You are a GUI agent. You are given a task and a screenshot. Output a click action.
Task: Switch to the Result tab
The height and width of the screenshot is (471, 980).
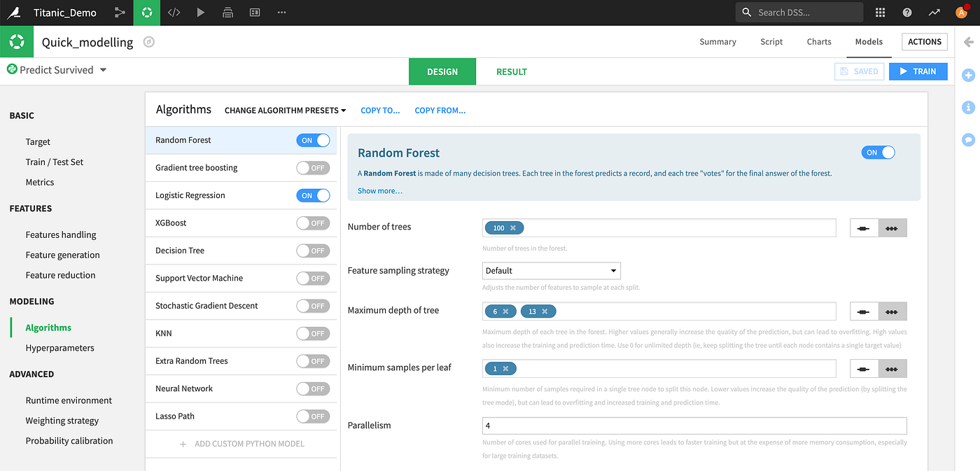pyautogui.click(x=512, y=71)
